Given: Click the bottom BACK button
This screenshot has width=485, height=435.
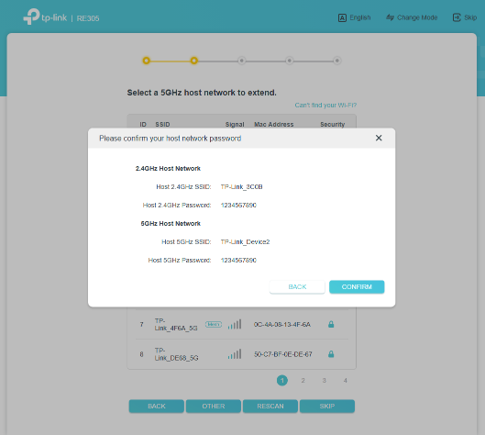Looking at the screenshot, I should (156, 406).
